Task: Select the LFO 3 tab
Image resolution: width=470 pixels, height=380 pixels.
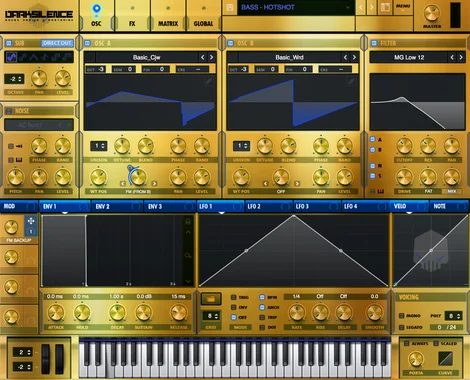Action: click(x=317, y=206)
